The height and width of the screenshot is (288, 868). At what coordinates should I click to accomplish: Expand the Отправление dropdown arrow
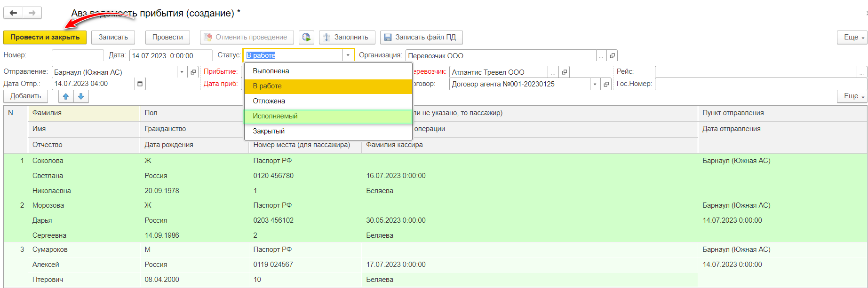point(182,72)
